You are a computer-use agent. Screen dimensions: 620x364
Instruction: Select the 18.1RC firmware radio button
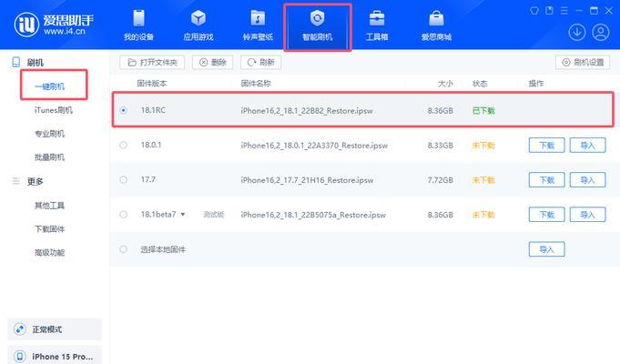point(124,110)
